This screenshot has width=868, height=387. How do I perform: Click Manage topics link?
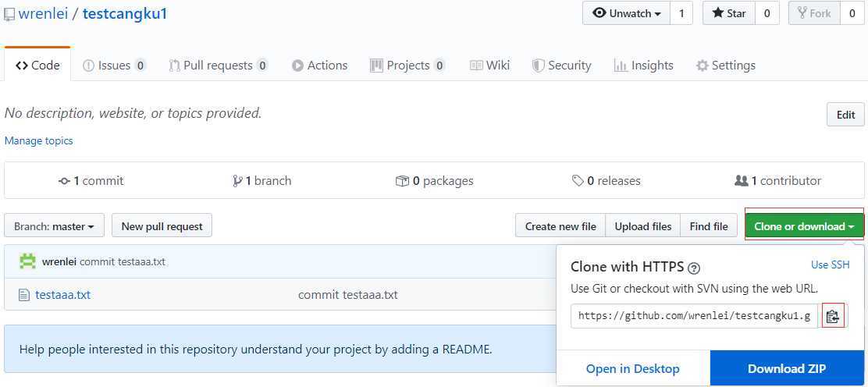point(39,140)
